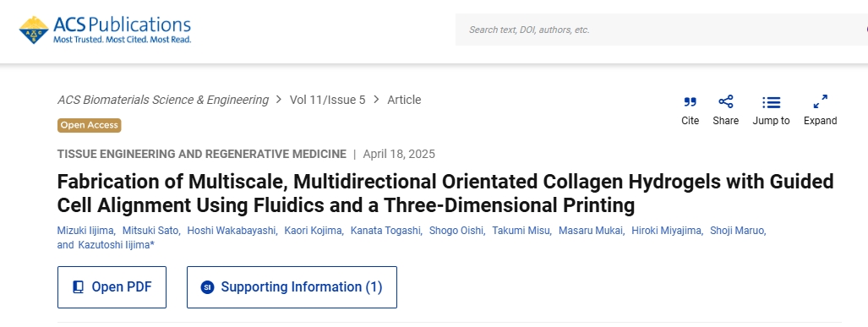Click the ACS Publications logo
The width and height of the screenshot is (868, 327).
pos(105,30)
